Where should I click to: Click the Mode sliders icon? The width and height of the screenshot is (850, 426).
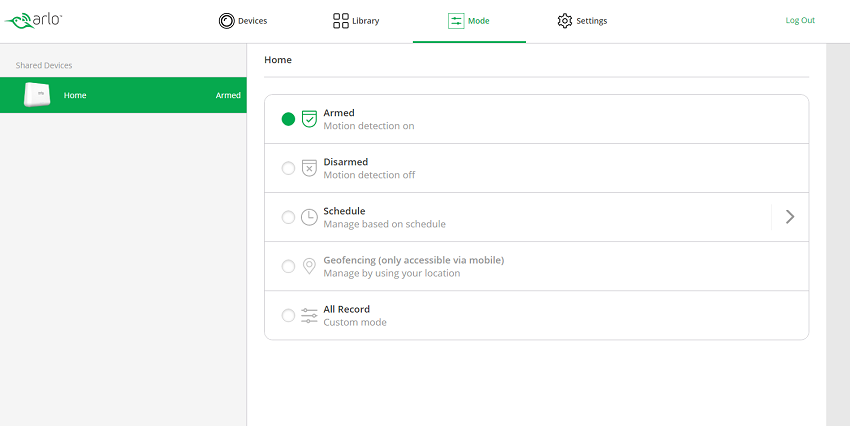456,21
